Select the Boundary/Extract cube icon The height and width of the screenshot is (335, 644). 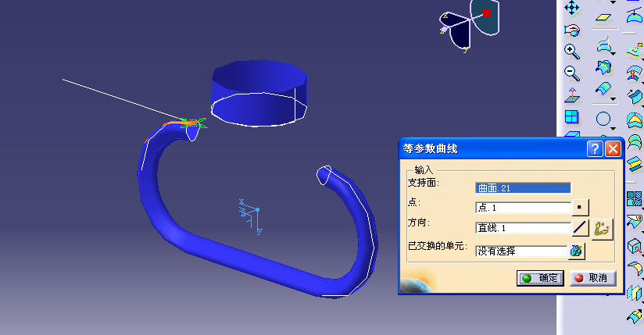pyautogui.click(x=635, y=246)
